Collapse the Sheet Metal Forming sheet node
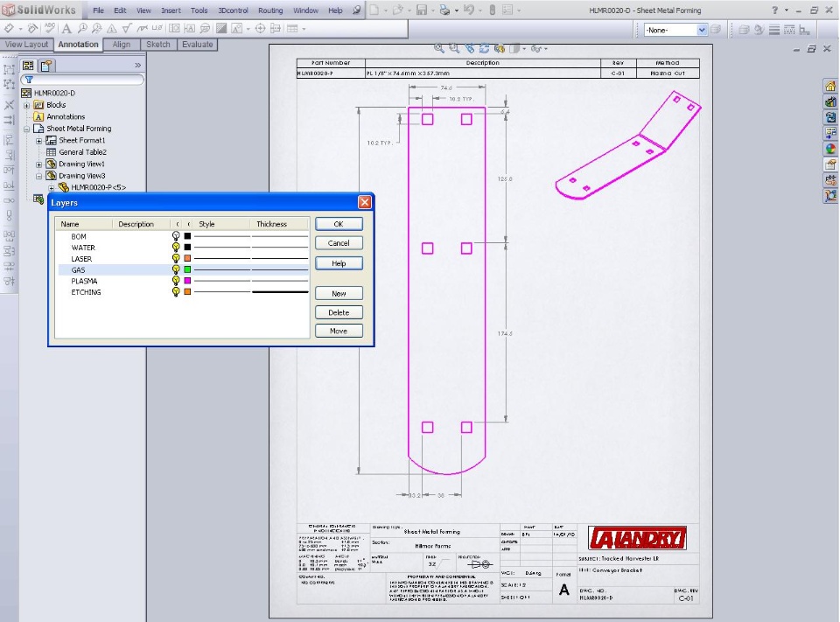The height and width of the screenshot is (622, 840). (27, 129)
